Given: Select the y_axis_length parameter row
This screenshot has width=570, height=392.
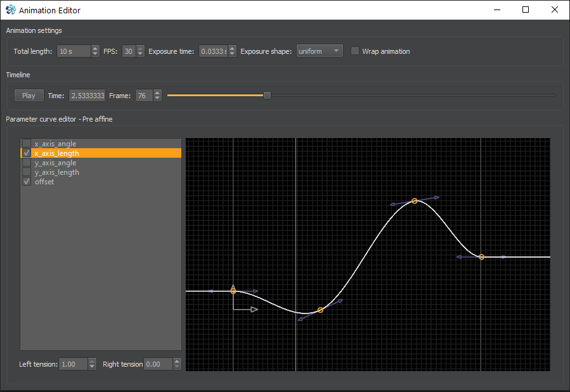Looking at the screenshot, I should click(x=101, y=172).
